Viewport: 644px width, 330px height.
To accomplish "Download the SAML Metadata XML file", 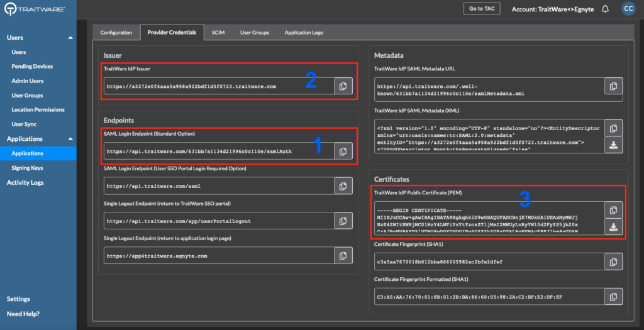I will 613,145.
